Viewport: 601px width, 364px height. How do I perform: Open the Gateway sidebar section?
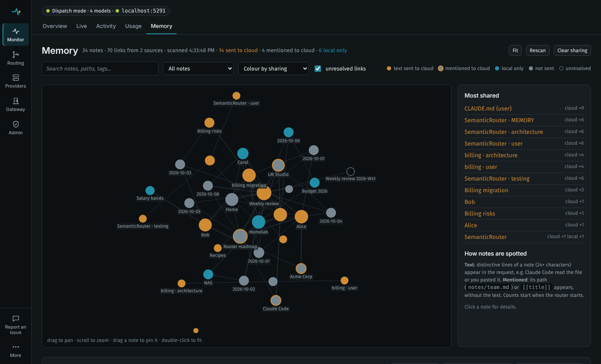point(15,105)
